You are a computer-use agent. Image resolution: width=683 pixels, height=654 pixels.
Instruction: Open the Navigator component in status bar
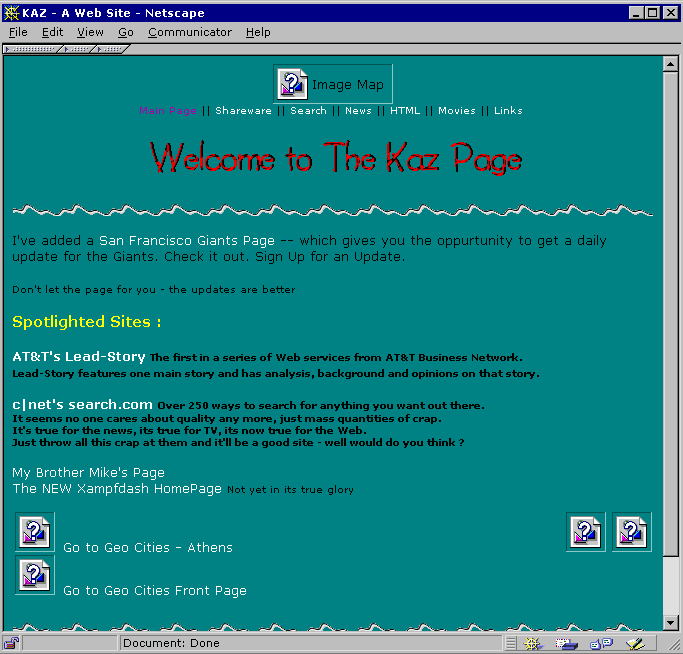(532, 643)
